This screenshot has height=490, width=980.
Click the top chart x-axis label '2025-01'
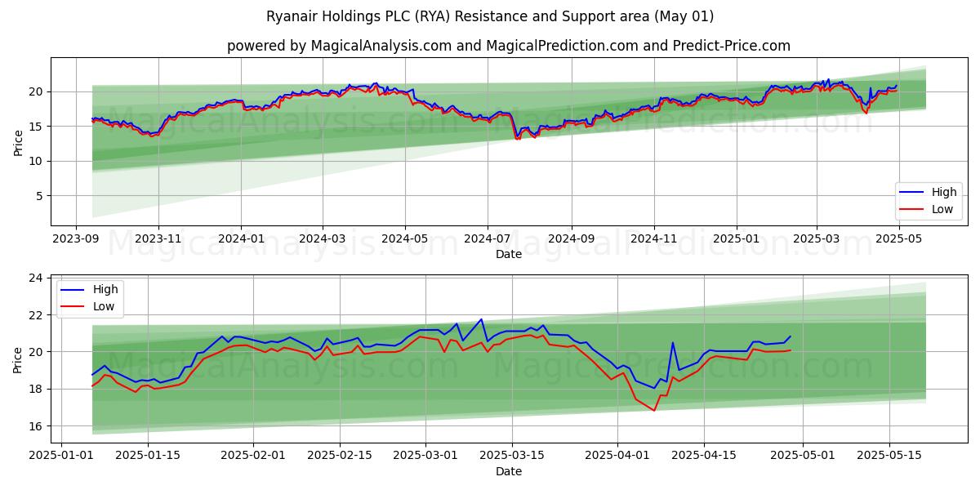coord(736,239)
